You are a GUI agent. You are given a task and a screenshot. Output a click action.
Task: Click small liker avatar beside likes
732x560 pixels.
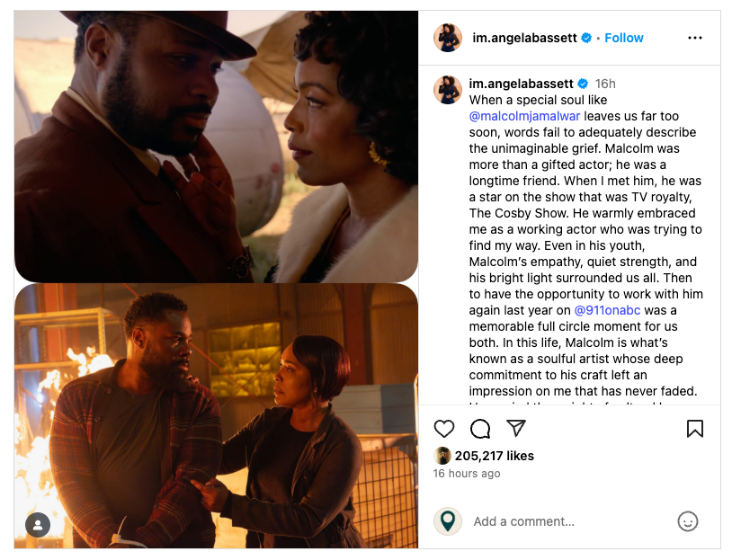tap(442, 456)
